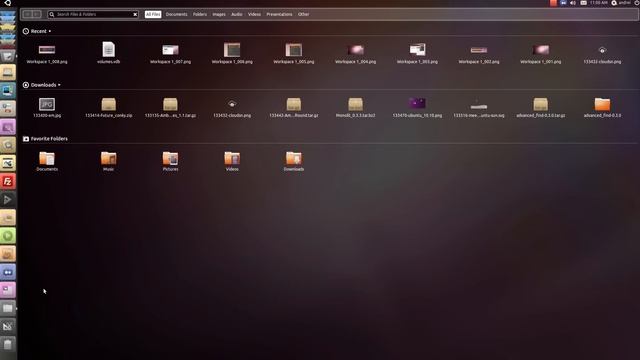Open the Videos favorite folder

coord(232,158)
